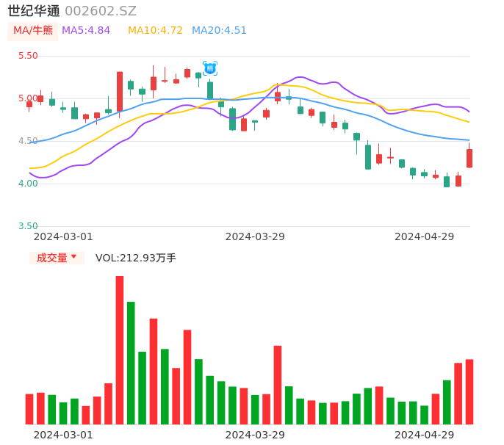Click the last red candlestick on chart
This screenshot has width=504, height=445.
[x=469, y=158]
